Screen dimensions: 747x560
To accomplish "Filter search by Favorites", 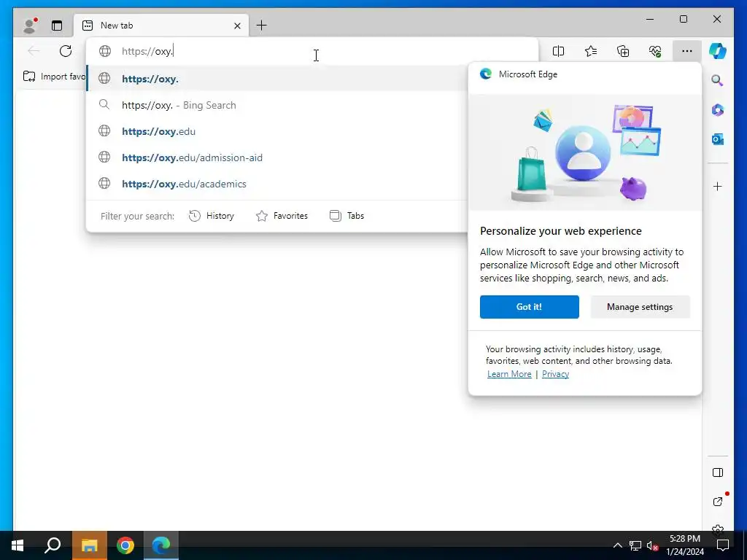I will [x=282, y=216].
